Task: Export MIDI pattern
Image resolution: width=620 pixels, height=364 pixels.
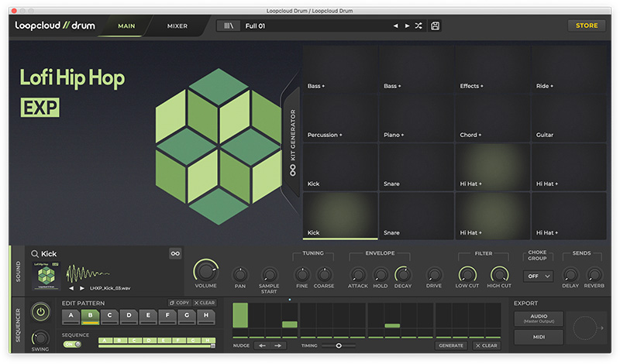Action: 539,337
